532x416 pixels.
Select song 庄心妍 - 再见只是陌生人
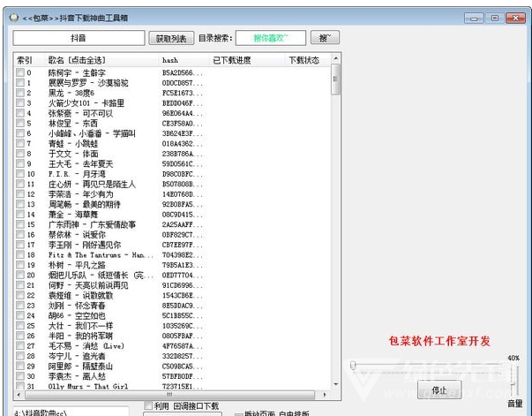coord(92,184)
